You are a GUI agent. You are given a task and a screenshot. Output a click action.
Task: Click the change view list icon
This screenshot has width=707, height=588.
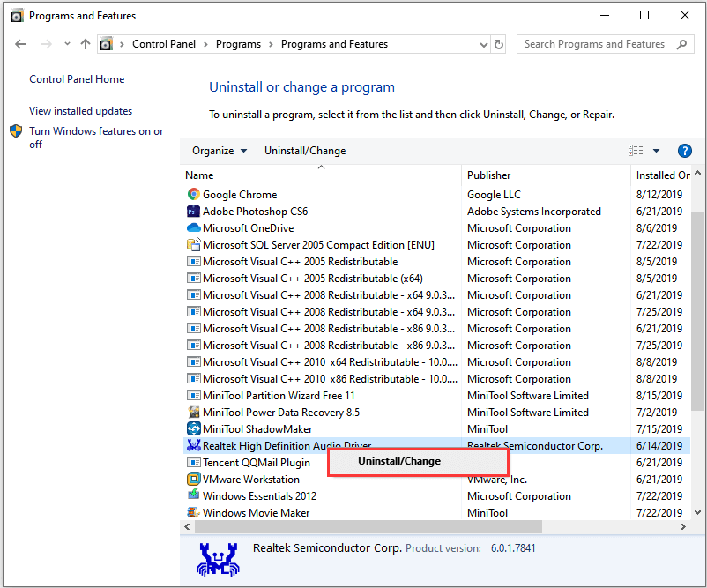636,151
